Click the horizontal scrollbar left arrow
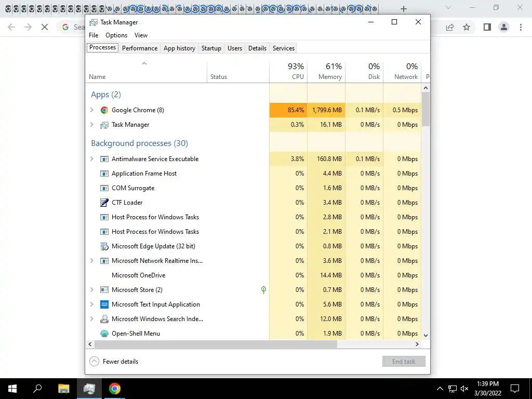This screenshot has height=399, width=532. click(x=90, y=344)
